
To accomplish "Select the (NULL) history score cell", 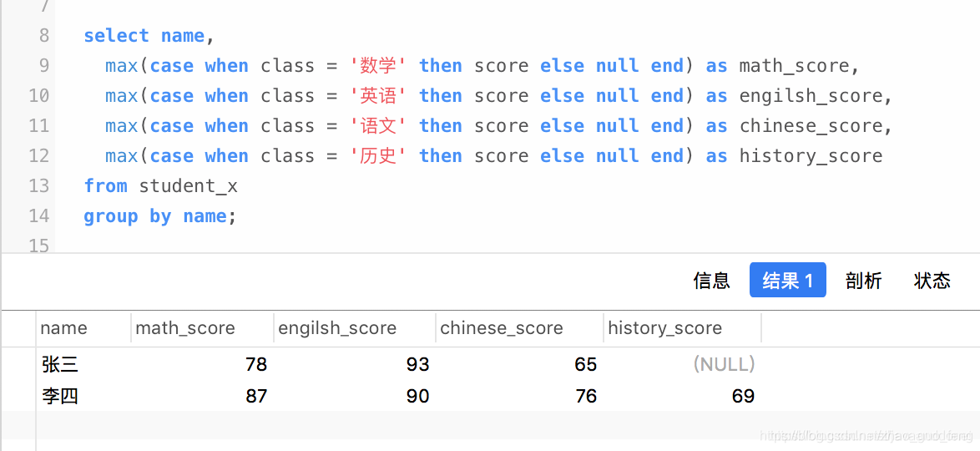I will tap(724, 364).
